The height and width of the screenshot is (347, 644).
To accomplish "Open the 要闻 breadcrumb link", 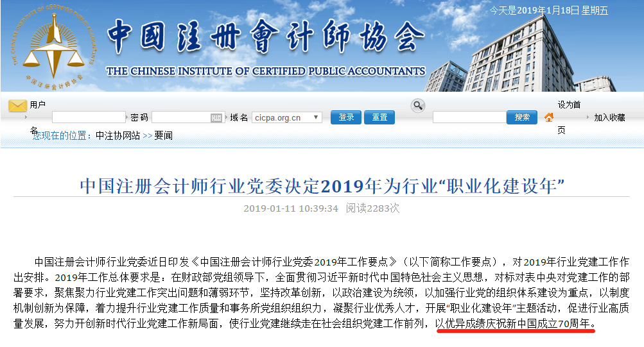I will 163,136.
